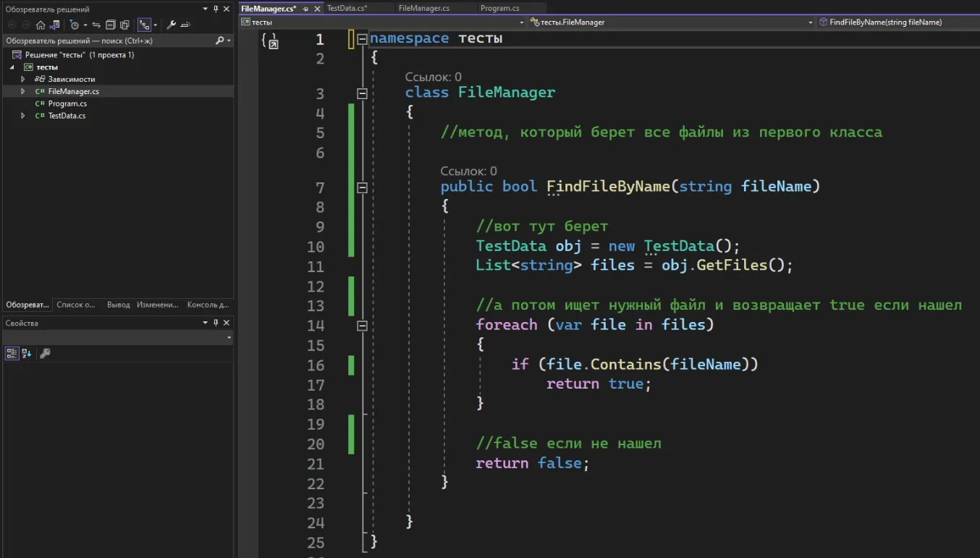Click the FindFileByName method name in code

pyautogui.click(x=608, y=187)
